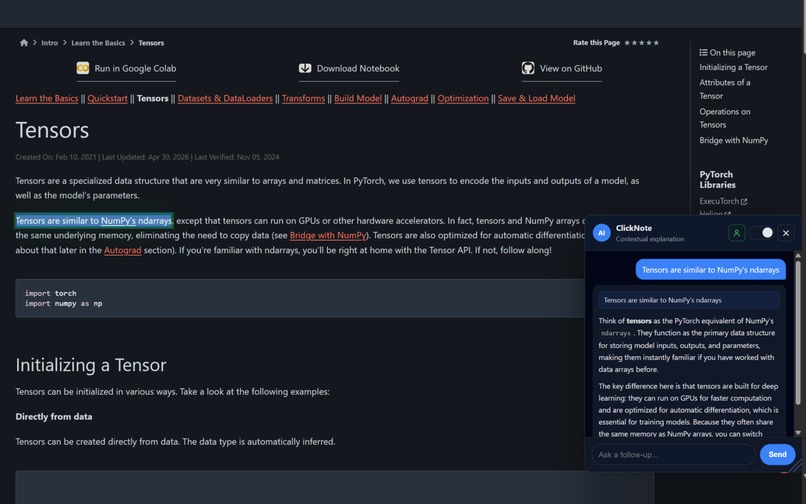The height and width of the screenshot is (504, 806).
Task: Click the ClickNote chat scrollbar thumb
Action: pos(798,332)
